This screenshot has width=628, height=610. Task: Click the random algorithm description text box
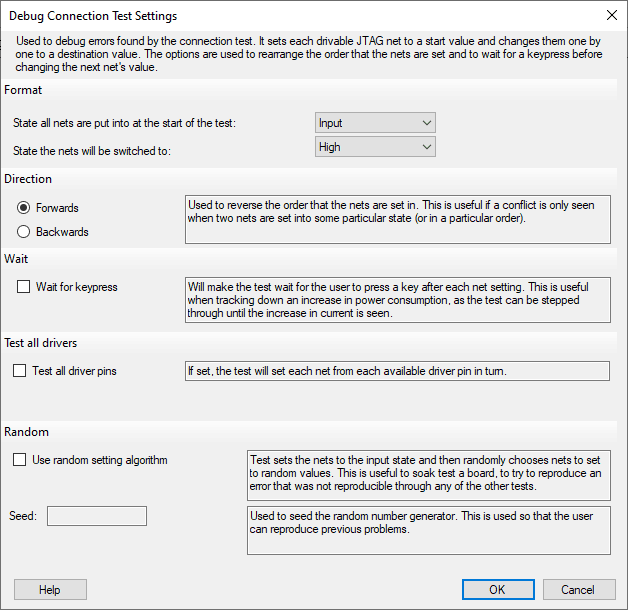click(x=429, y=475)
